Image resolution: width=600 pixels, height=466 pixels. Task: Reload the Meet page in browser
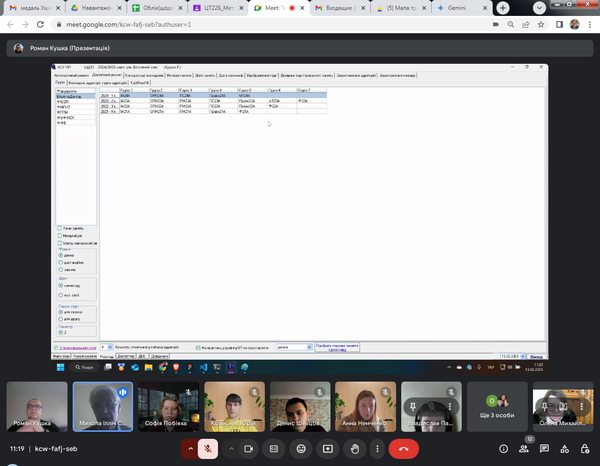point(41,23)
